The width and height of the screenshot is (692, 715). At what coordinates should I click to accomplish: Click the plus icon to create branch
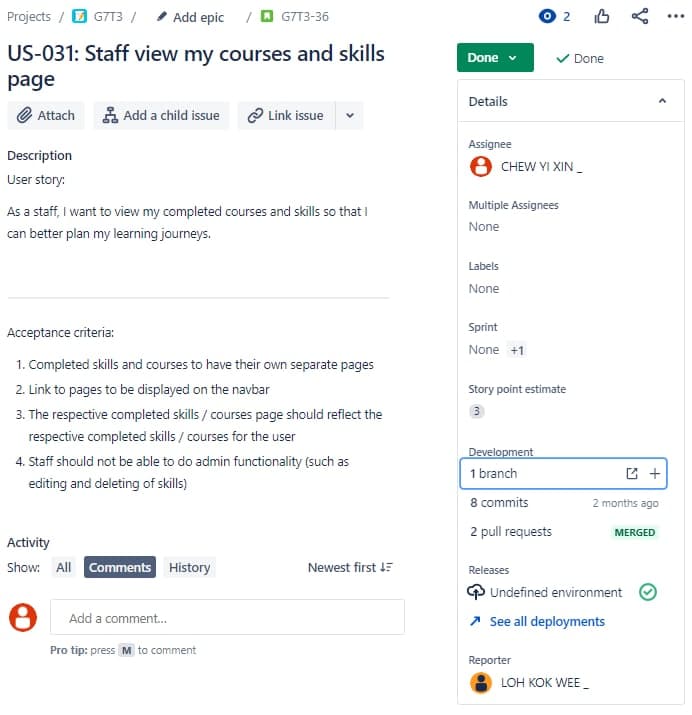click(655, 474)
